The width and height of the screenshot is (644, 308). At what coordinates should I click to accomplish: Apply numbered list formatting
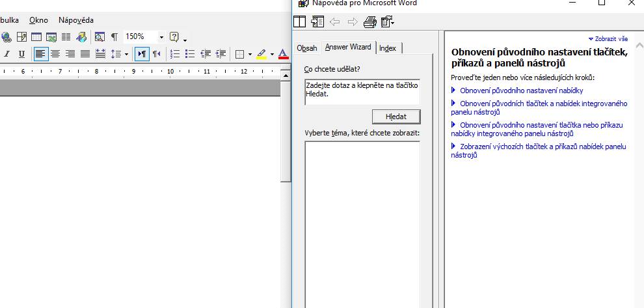pyautogui.click(x=175, y=54)
